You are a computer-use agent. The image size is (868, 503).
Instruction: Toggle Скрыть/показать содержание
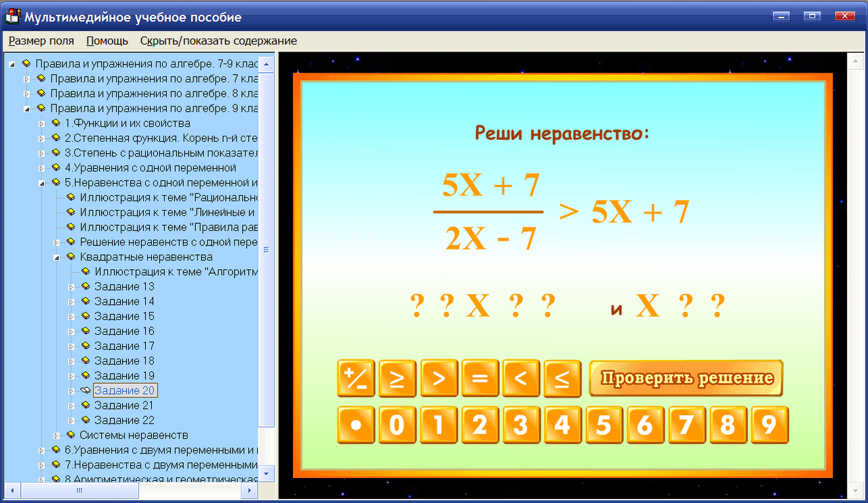click(218, 41)
